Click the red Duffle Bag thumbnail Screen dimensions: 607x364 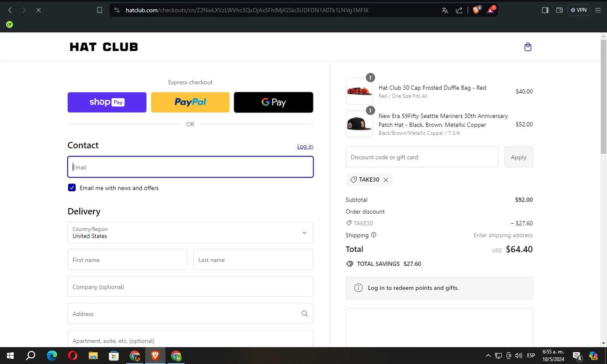[359, 91]
